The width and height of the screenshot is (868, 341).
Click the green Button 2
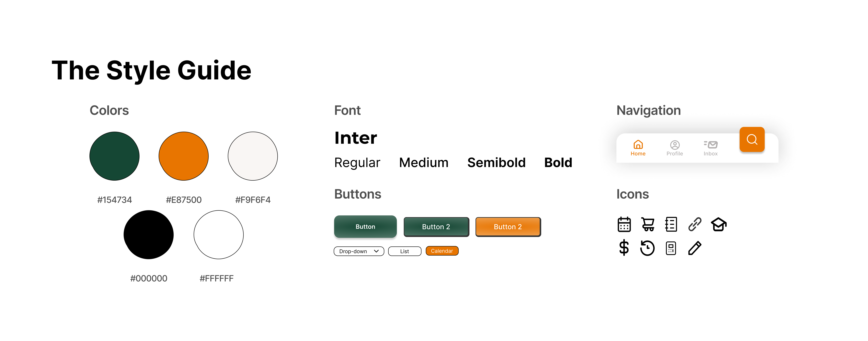tap(436, 227)
